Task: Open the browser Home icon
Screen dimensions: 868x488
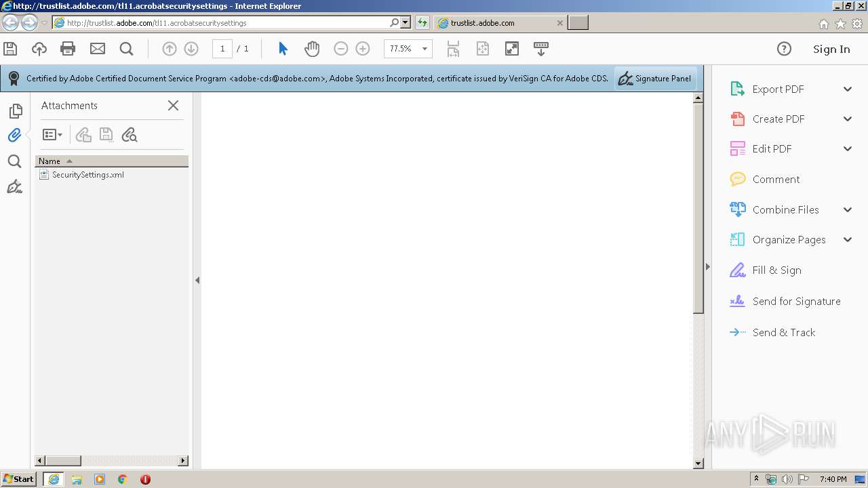Action: 823,24
